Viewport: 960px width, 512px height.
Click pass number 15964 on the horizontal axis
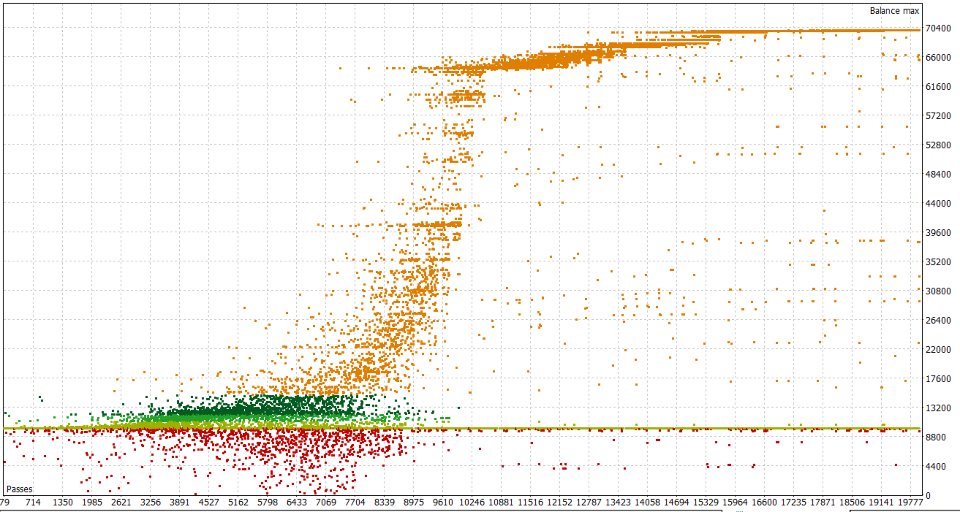pyautogui.click(x=735, y=502)
